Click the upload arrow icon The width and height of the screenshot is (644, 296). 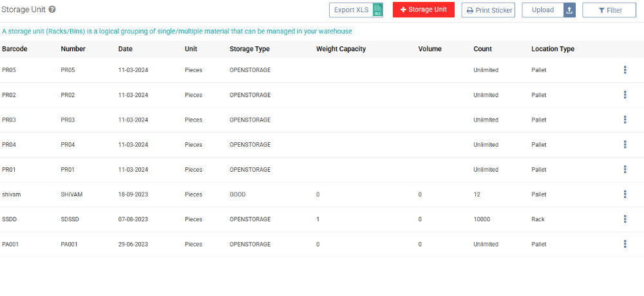click(569, 10)
